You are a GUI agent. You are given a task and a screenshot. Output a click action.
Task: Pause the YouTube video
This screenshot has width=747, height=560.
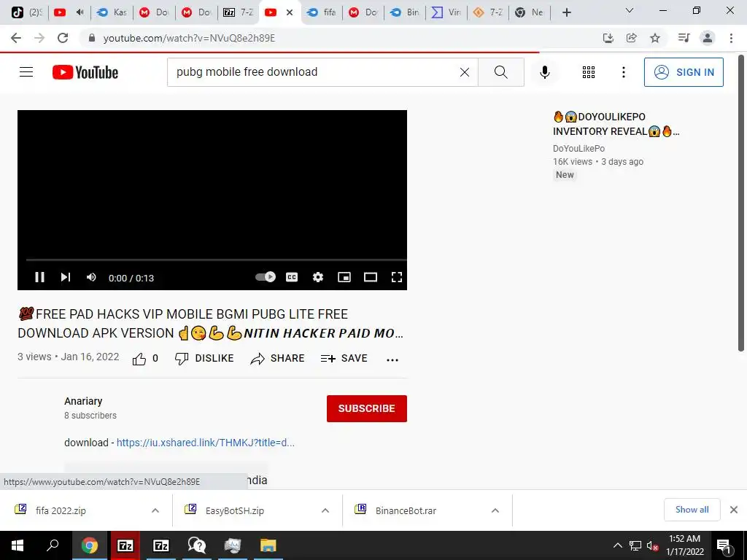(x=39, y=277)
